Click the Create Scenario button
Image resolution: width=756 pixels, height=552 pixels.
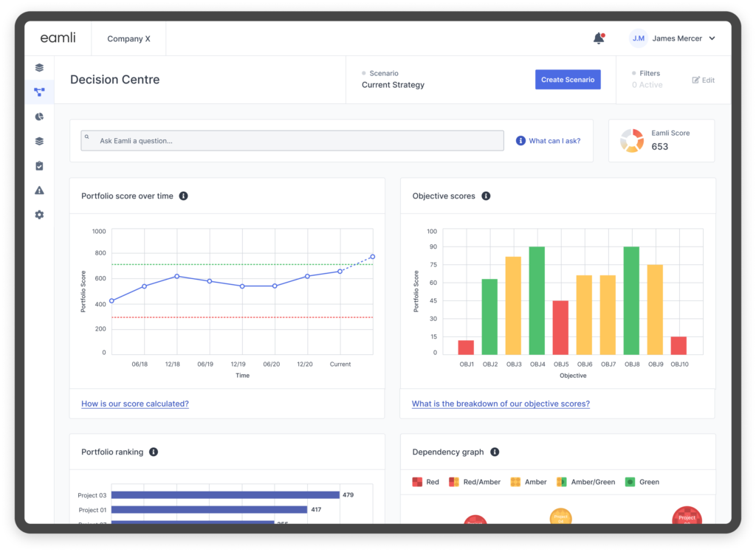(x=567, y=80)
